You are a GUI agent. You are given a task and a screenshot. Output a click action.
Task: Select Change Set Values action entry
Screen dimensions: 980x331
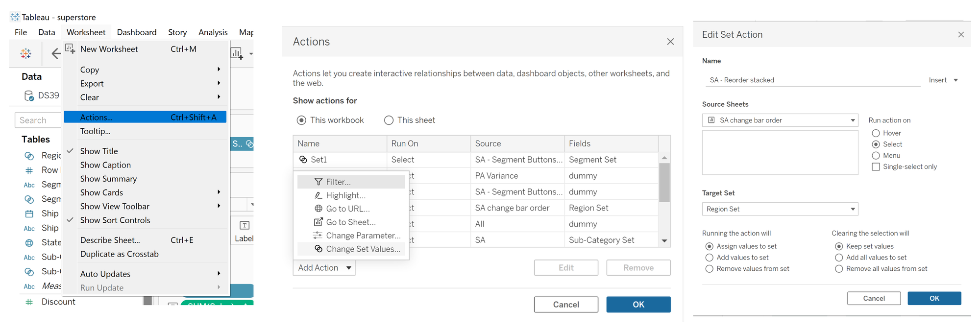pyautogui.click(x=362, y=249)
